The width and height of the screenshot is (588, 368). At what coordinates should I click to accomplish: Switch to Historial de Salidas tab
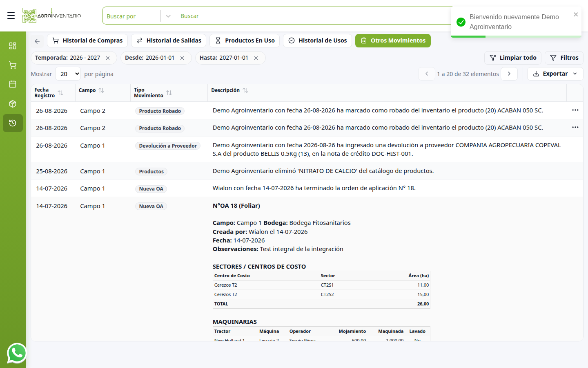pos(169,41)
